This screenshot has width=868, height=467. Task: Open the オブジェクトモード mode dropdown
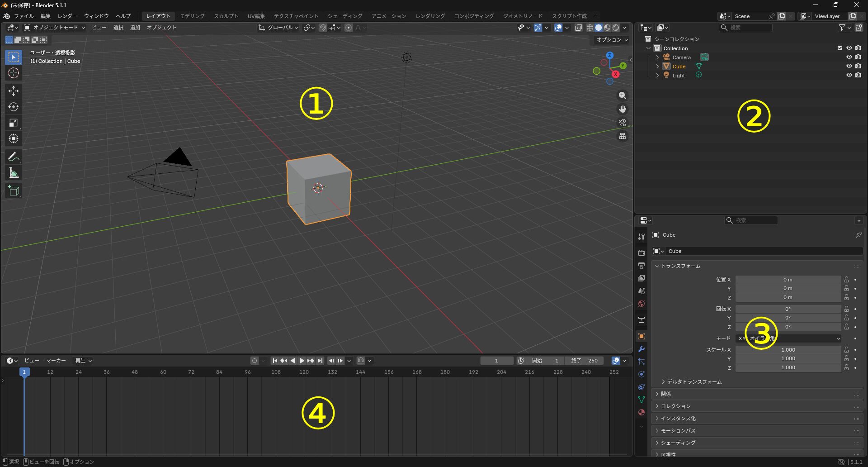[55, 28]
